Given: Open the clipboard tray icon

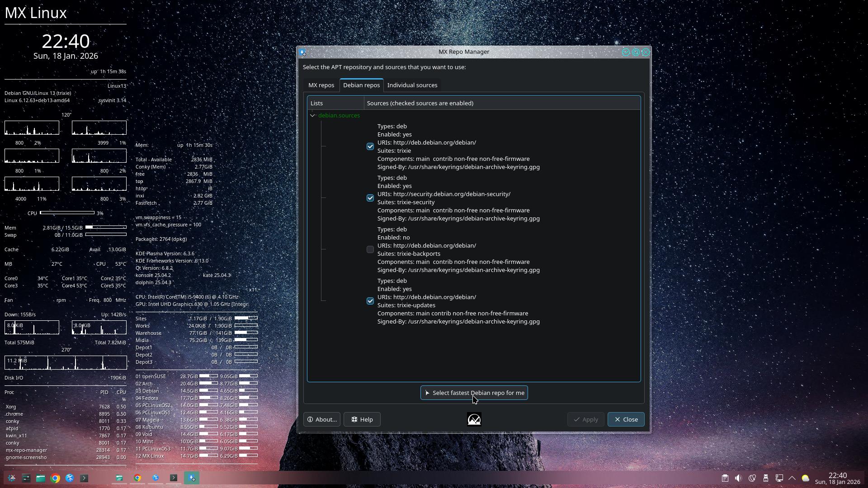Looking at the screenshot, I should pos(725,478).
